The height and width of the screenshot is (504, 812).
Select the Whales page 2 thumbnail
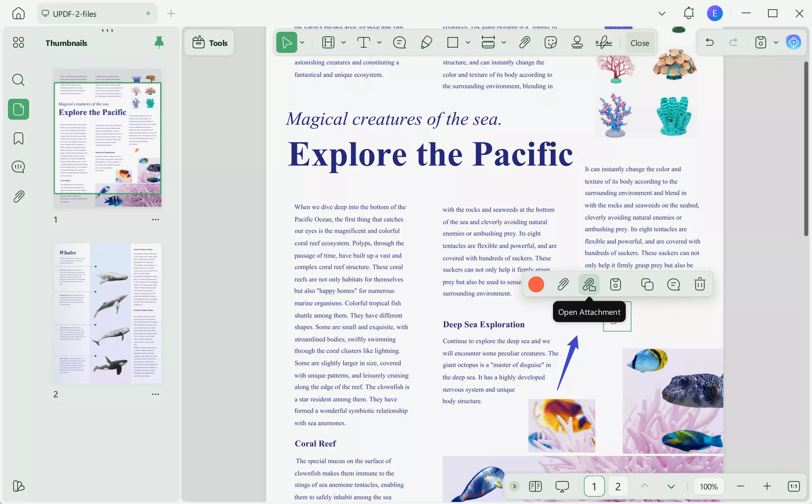107,313
